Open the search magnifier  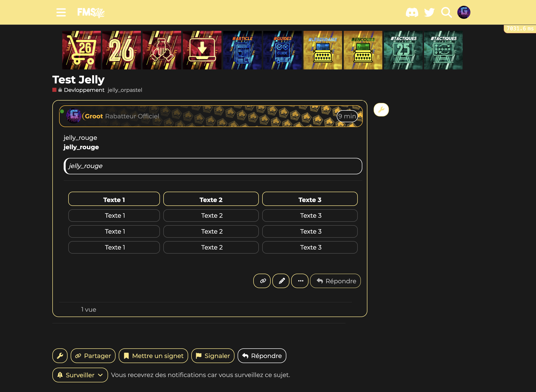coord(446,12)
